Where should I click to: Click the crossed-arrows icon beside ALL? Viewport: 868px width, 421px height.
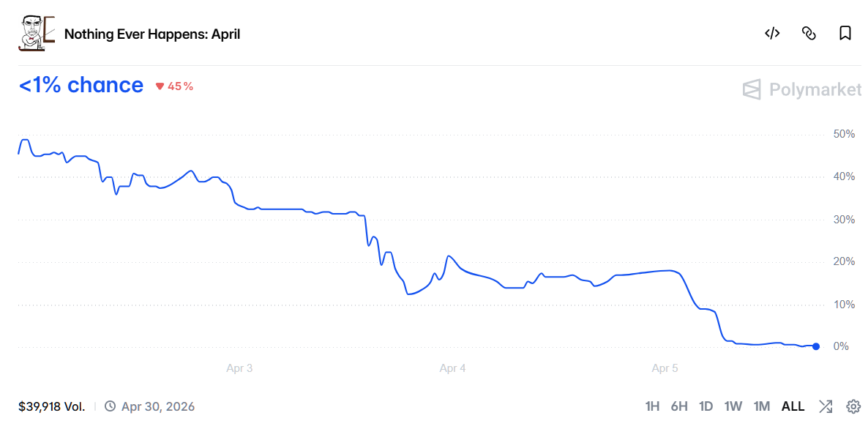coord(826,406)
